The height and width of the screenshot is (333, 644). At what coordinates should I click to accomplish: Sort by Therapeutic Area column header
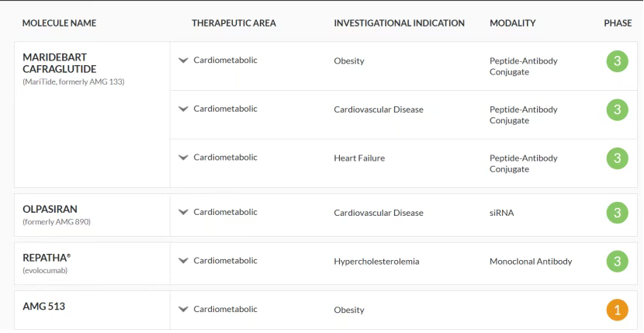[234, 23]
